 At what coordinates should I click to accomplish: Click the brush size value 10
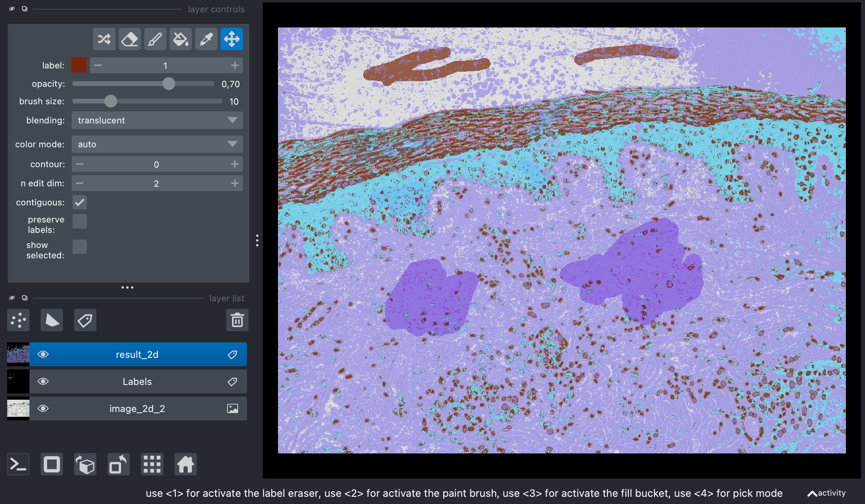pos(234,102)
